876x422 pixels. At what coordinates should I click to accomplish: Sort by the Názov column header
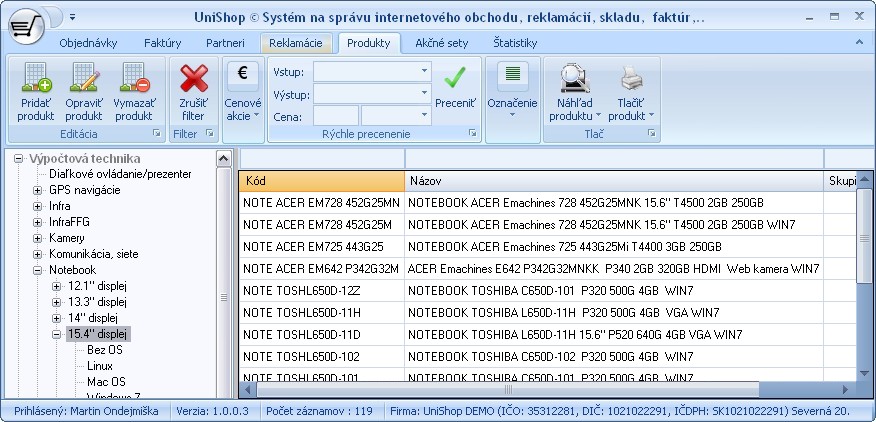pyautogui.click(x=614, y=181)
